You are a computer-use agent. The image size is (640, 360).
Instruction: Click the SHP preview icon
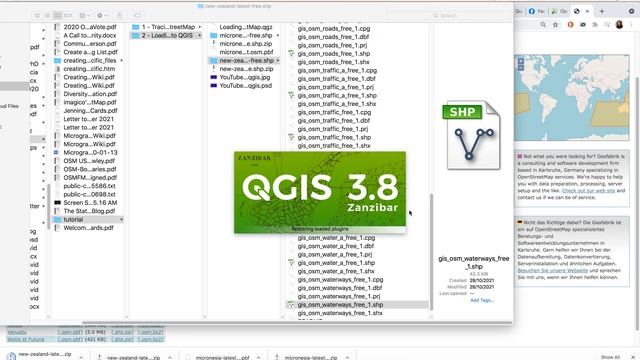472,135
